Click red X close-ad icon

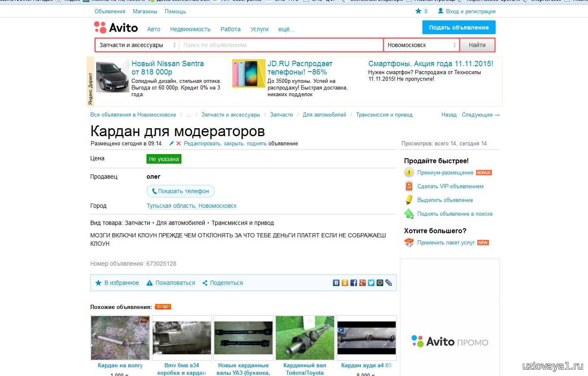pos(179,143)
